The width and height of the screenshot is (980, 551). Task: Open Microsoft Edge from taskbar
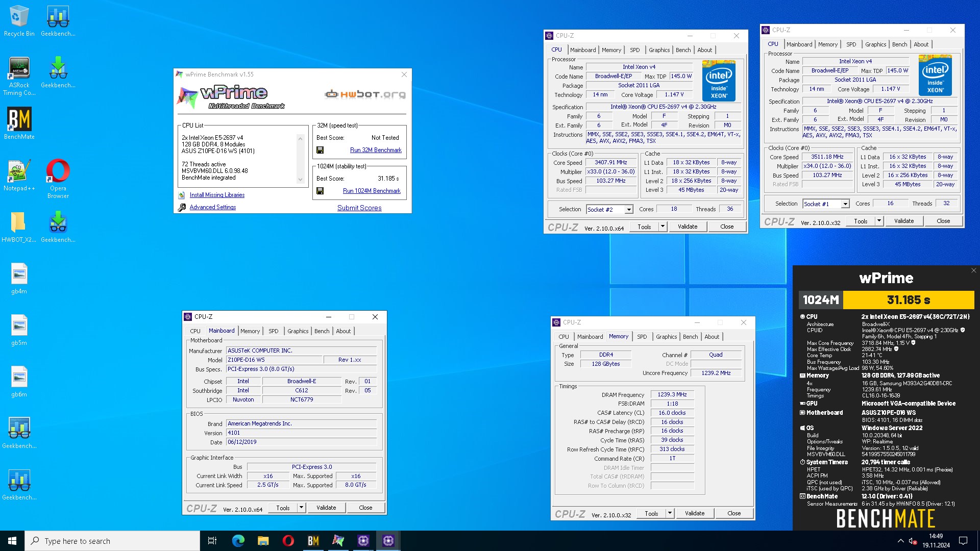[238, 541]
